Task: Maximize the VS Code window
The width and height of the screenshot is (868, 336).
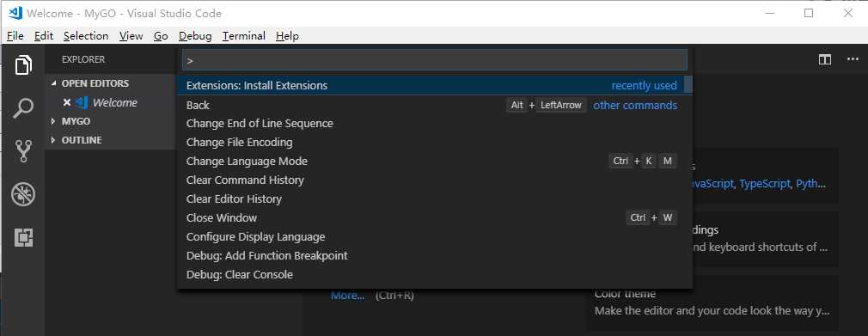Action: (809, 13)
